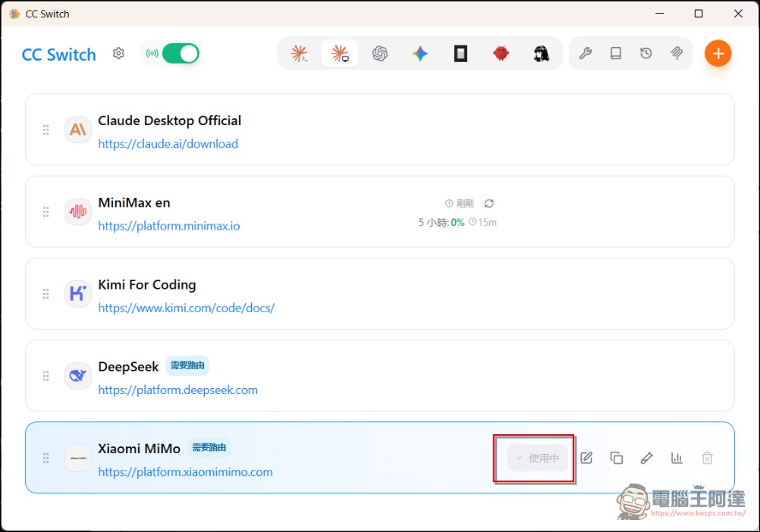Minimize the CC Switch window

tap(659, 14)
